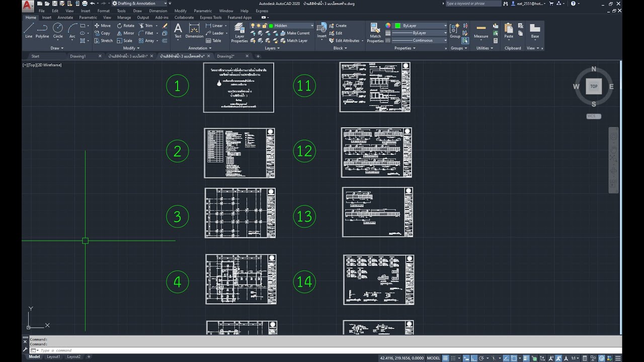Toggle 2D object snap in status bar
The height and width of the screenshot is (362, 644).
click(513, 358)
